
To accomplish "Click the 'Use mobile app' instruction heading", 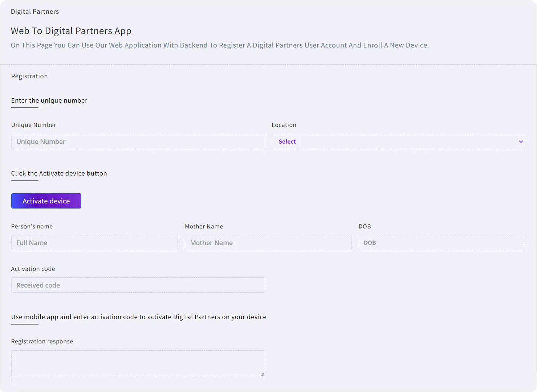I will tap(139, 317).
